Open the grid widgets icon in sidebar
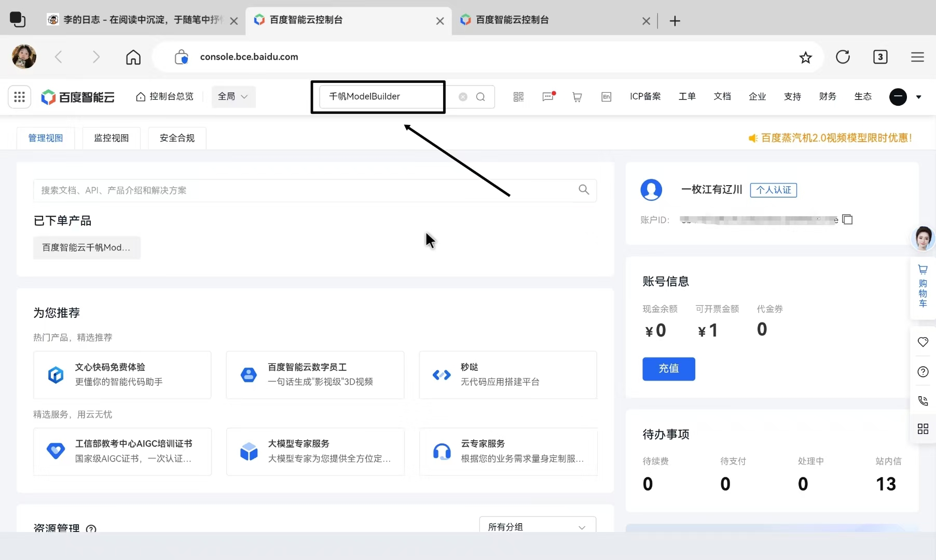This screenshot has width=936, height=560. point(923,429)
